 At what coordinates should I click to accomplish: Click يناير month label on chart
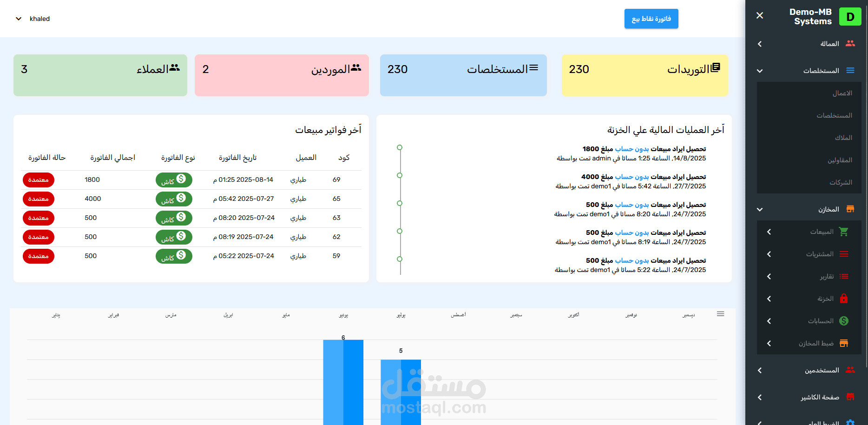(x=56, y=315)
